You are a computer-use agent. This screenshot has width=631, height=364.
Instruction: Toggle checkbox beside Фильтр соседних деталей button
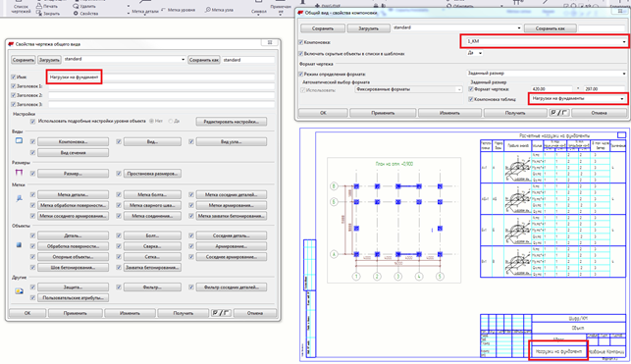[191, 287]
